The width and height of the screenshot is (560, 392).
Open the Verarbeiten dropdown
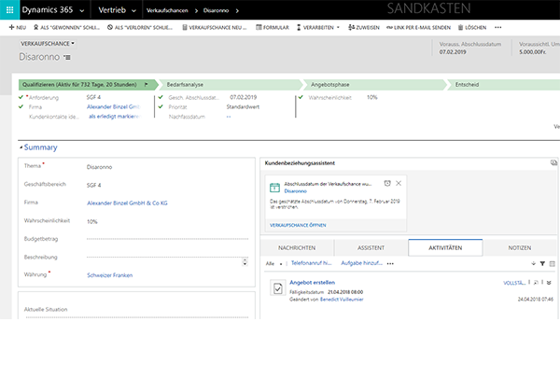pos(318,27)
